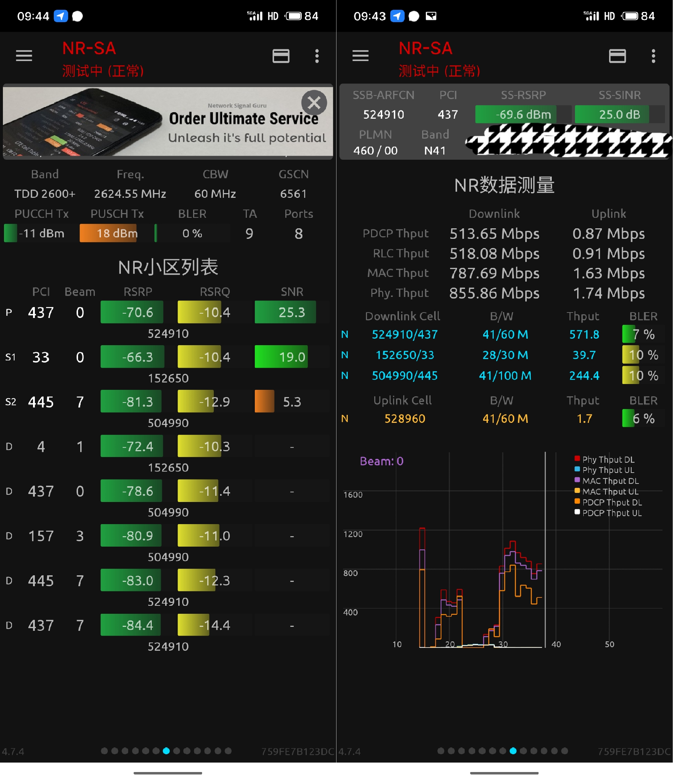The image size is (673, 784).
Task: Tap NR-SA title in left screenshot
Action: pyautogui.click(x=89, y=48)
